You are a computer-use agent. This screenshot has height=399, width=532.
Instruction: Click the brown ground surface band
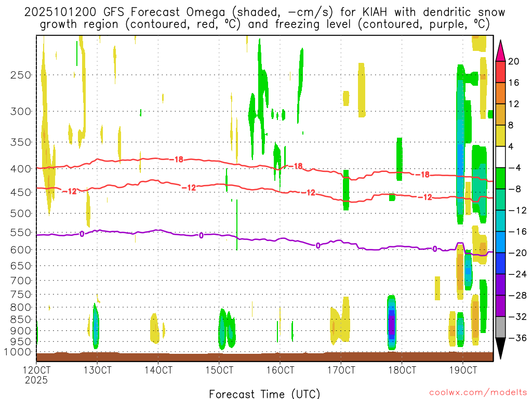tap(264, 357)
